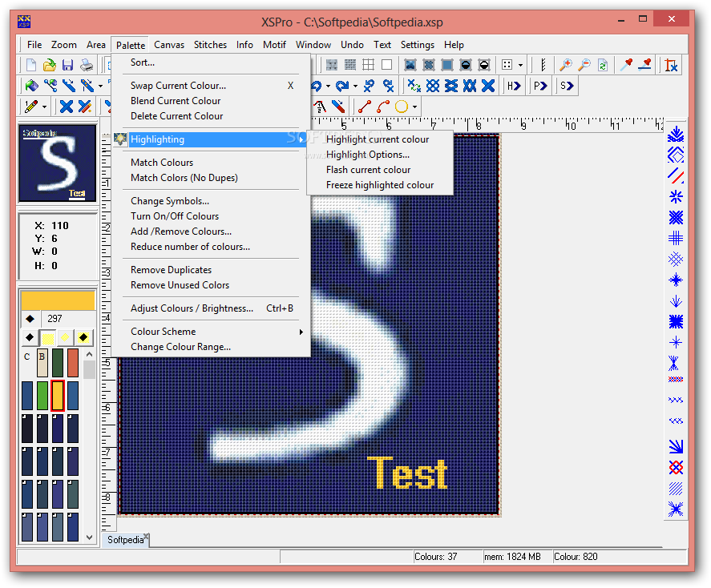Open Highlight Options... dialog

coord(380,155)
